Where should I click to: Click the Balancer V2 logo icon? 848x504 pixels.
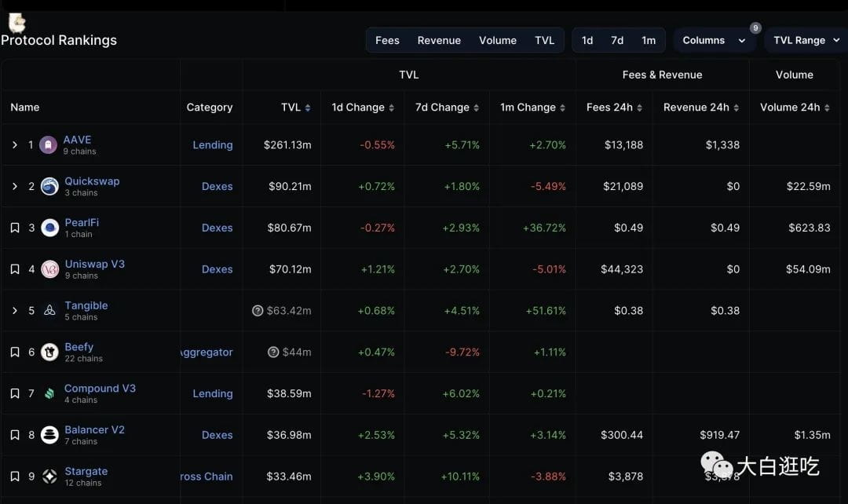point(49,435)
